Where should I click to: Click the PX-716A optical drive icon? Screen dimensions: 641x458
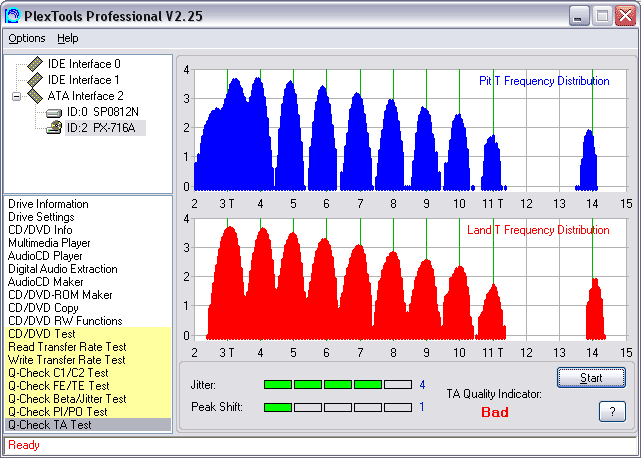tap(54, 128)
